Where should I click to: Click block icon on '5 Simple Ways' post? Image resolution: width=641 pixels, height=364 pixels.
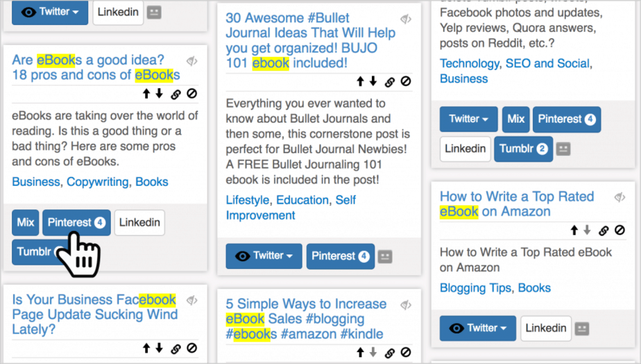pyautogui.click(x=406, y=352)
